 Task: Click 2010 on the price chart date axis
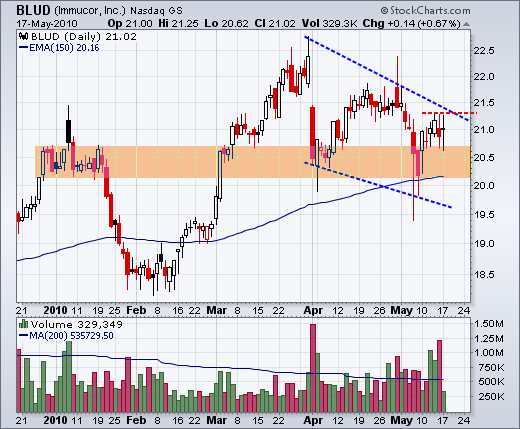click(x=55, y=310)
